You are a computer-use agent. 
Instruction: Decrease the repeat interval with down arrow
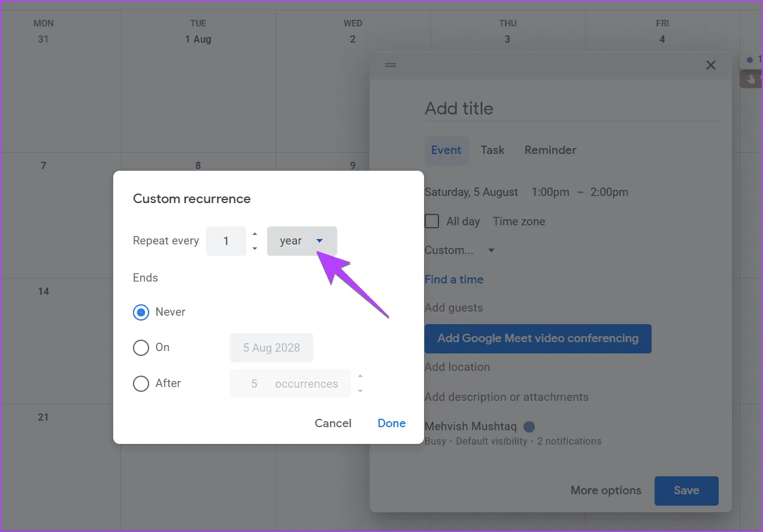(255, 248)
